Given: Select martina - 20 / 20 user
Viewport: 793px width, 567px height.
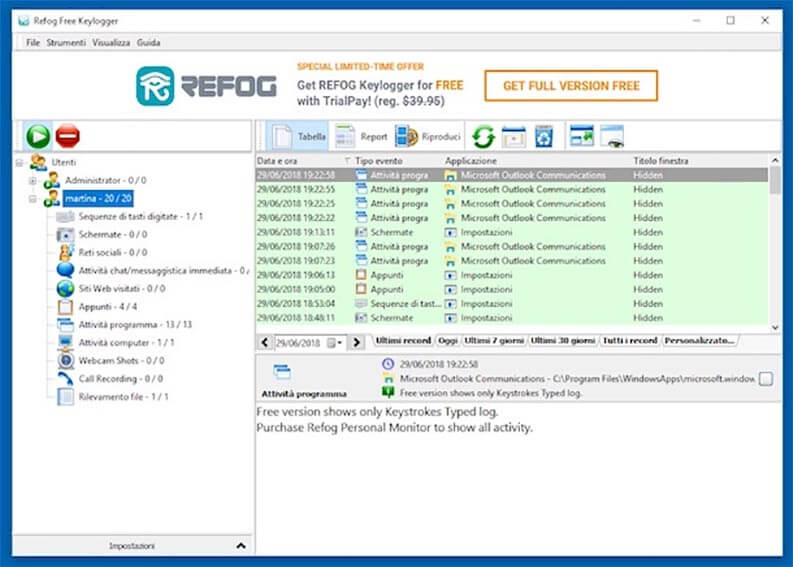Looking at the screenshot, I should [x=99, y=198].
